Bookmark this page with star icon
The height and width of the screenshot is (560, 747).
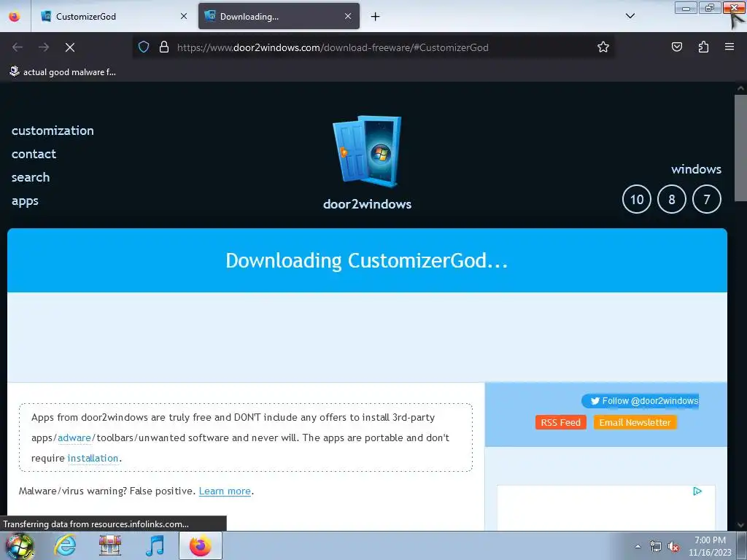tap(603, 47)
